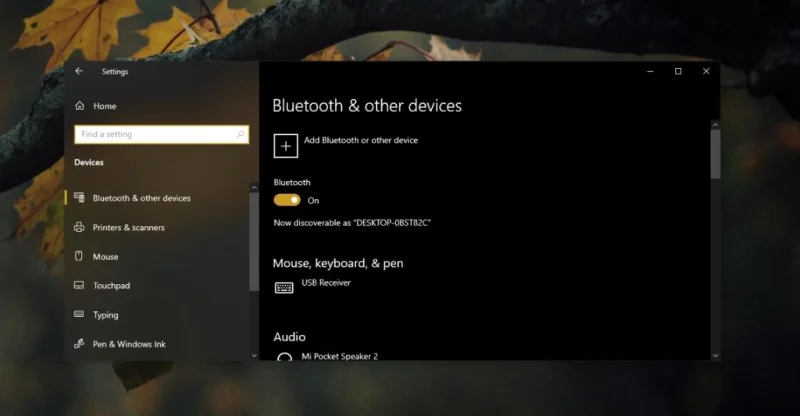
Task: Click the printer icon in sidebar
Action: (x=79, y=227)
